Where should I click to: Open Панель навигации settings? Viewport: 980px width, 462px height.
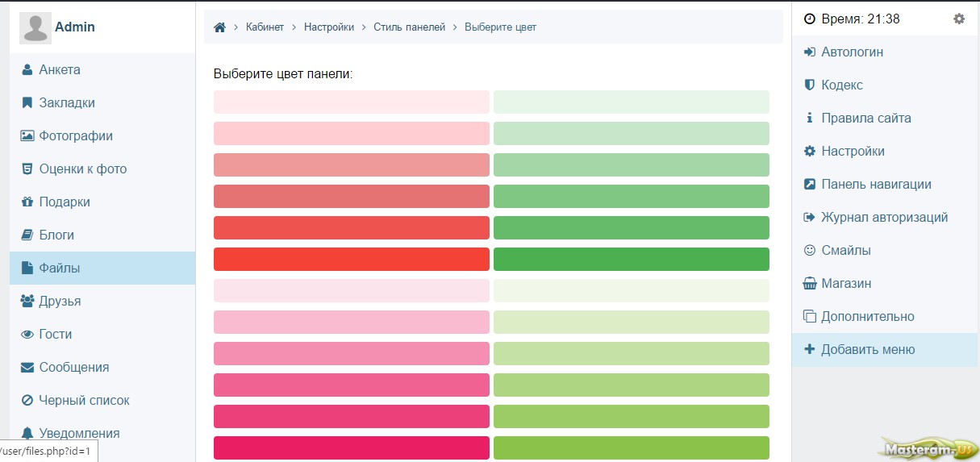click(x=884, y=185)
